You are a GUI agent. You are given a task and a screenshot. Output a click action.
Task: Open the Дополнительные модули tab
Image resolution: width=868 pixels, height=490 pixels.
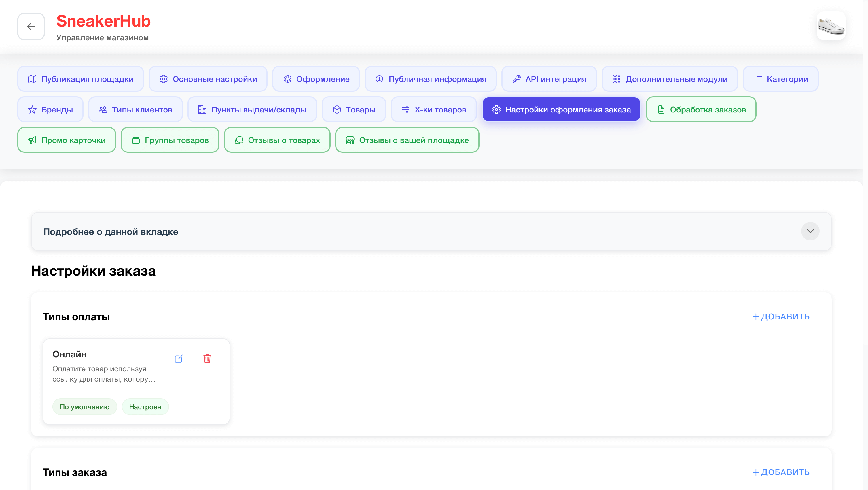point(670,79)
